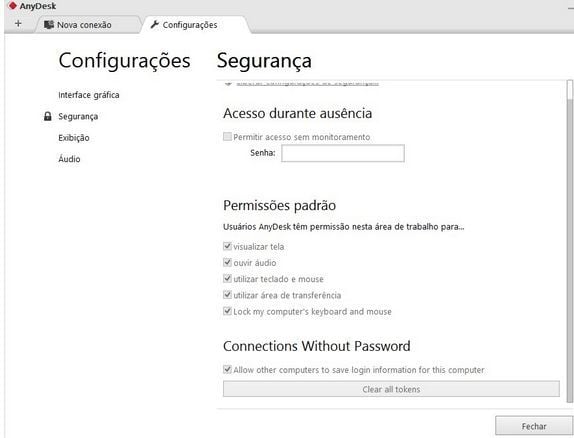Click the monitor icon on Nova conexão tab
This screenshot has height=438, width=574.
(x=49, y=25)
